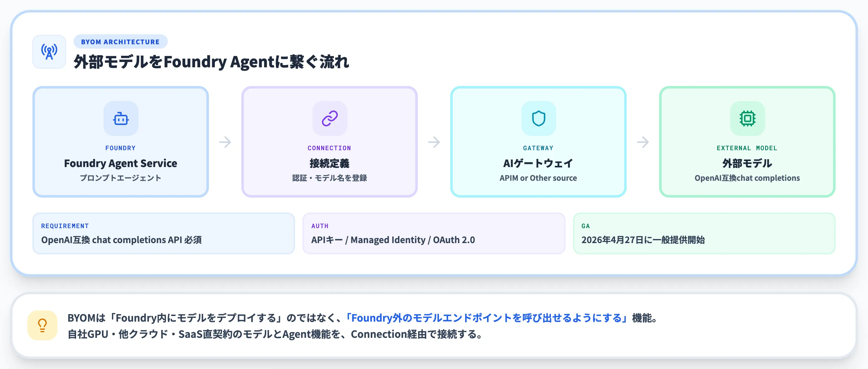Select the 接続定義 title

click(x=330, y=163)
